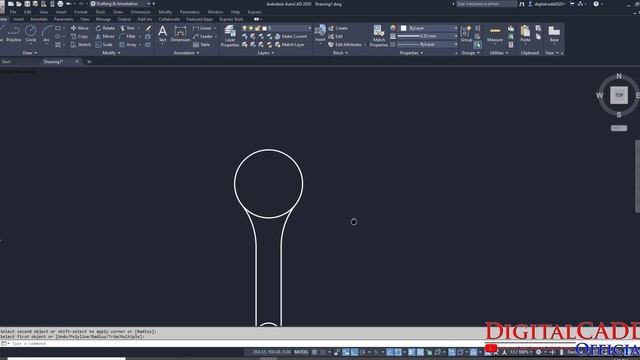Switch to the Manage ribbon tab

[x=103, y=19]
